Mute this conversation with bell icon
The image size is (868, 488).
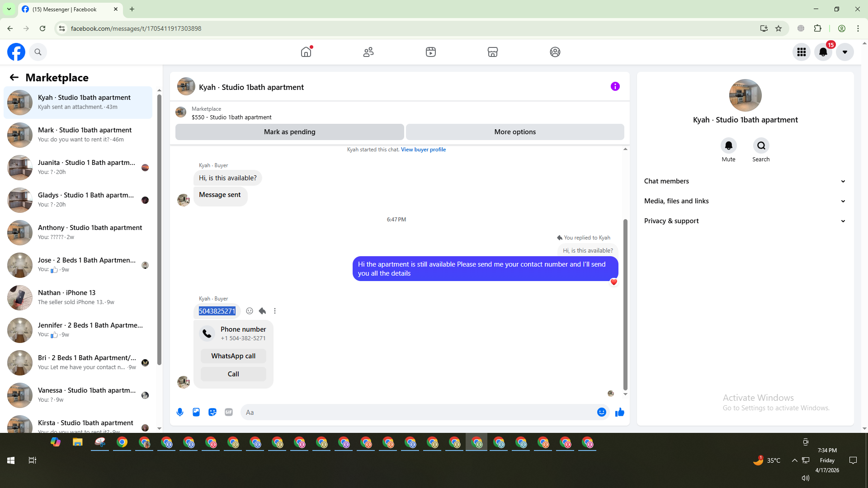tap(728, 145)
